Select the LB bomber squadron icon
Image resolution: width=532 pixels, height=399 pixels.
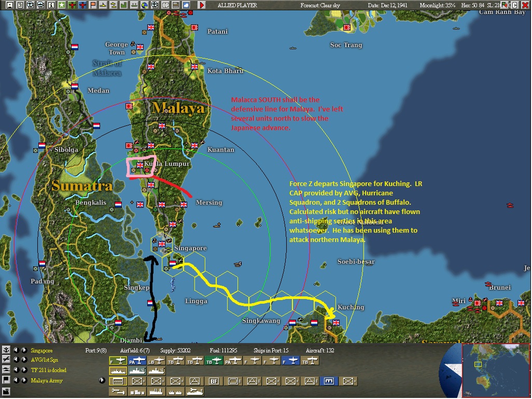pyautogui.click(x=157, y=361)
